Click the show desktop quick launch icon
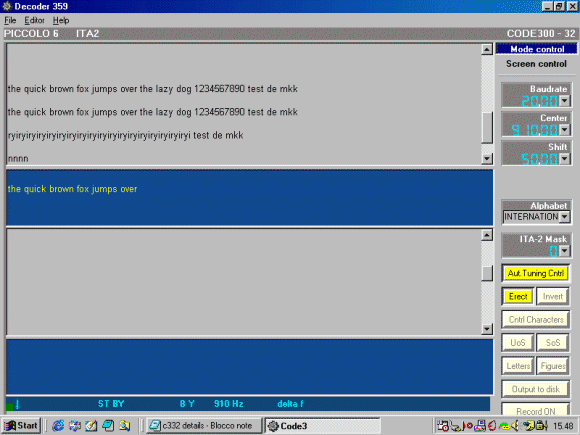This screenshot has height=435, width=580. [91, 426]
